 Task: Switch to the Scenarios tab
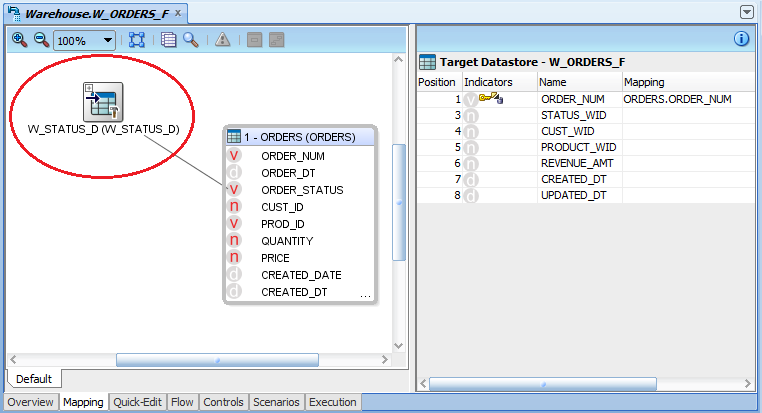(276, 402)
